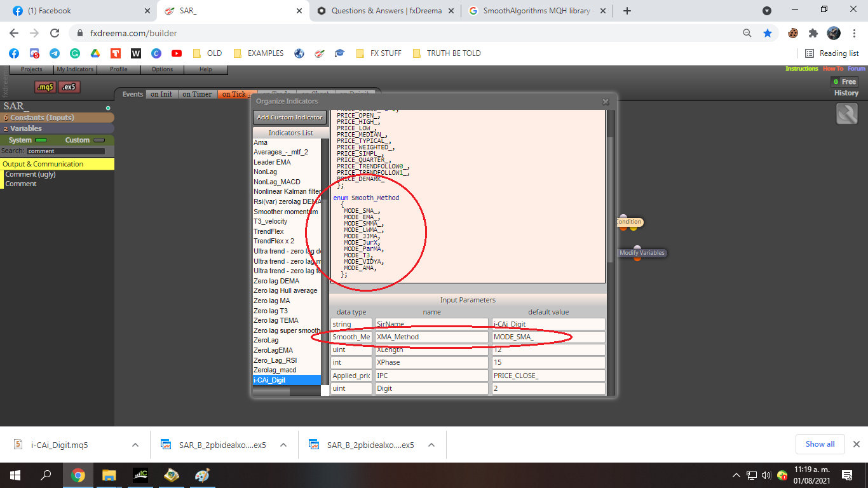Image resolution: width=868 pixels, height=488 pixels.
Task: Switch to the on Timer tab
Action: [x=197, y=94]
